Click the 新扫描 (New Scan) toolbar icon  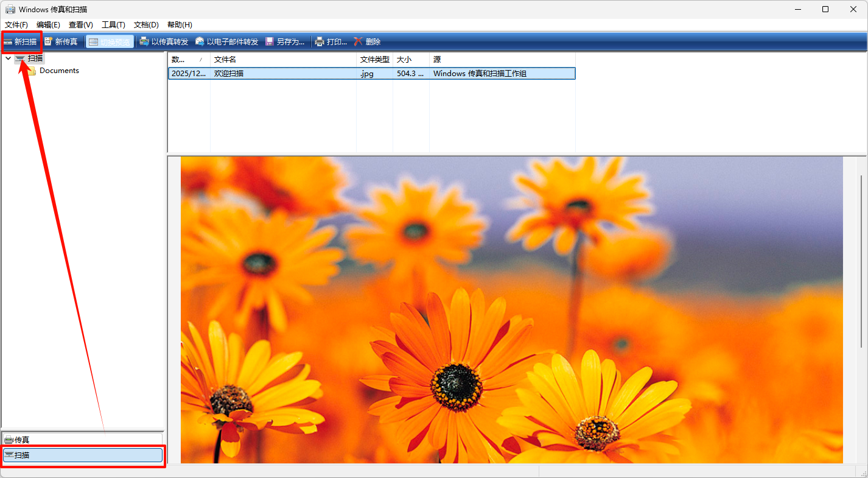coord(8,42)
